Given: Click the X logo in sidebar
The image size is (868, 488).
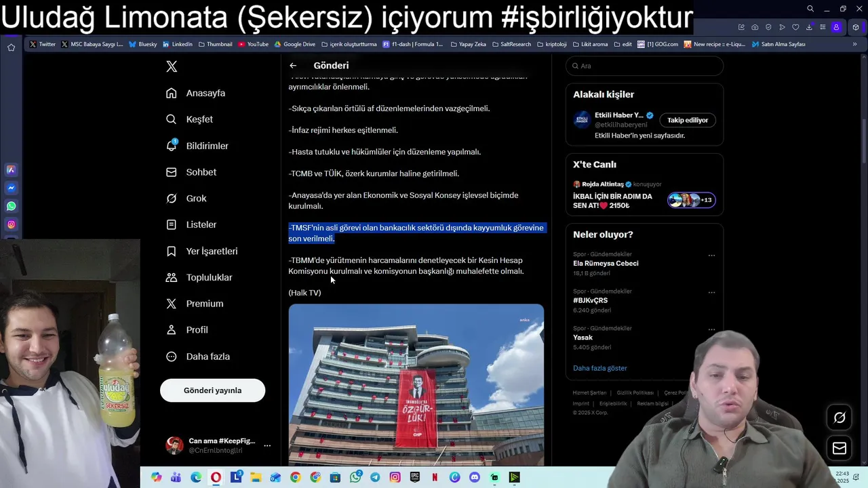Looking at the screenshot, I should pos(172,66).
